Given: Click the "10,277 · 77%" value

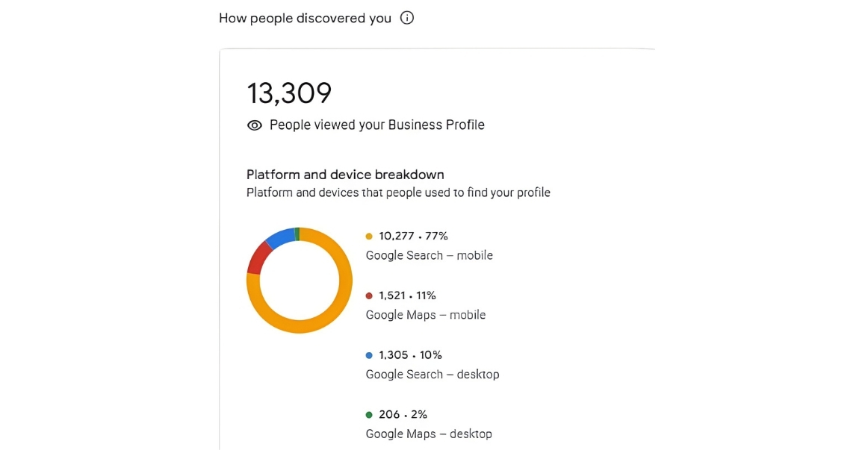Looking at the screenshot, I should pyautogui.click(x=413, y=236).
